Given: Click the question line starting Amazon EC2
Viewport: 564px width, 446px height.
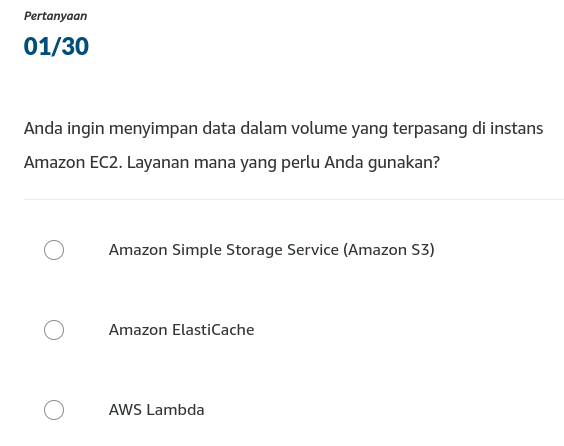Looking at the screenshot, I should point(232,163).
